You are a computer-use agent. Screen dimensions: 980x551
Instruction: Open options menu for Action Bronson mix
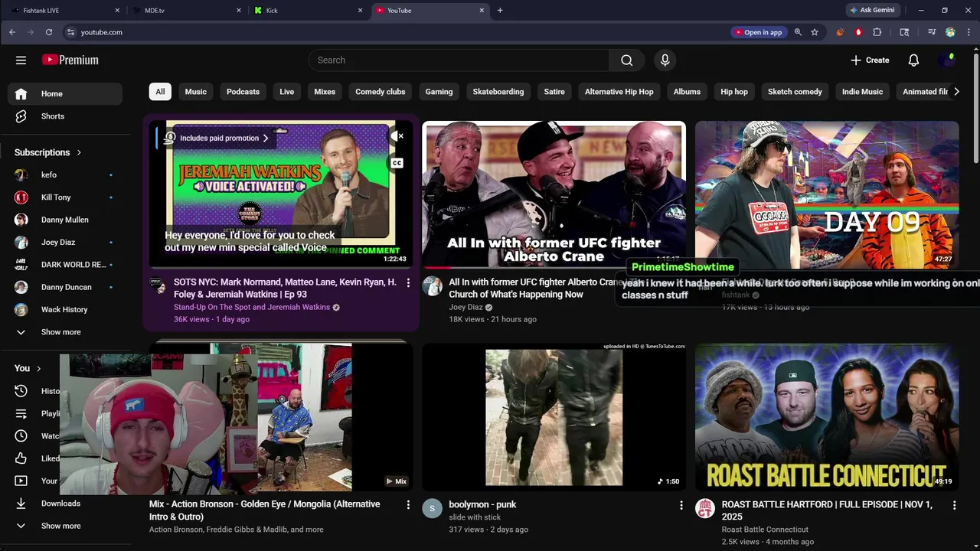408,505
